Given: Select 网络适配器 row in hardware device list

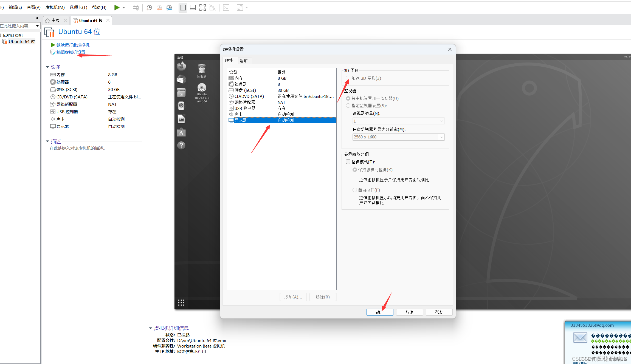Looking at the screenshot, I should coord(282,103).
